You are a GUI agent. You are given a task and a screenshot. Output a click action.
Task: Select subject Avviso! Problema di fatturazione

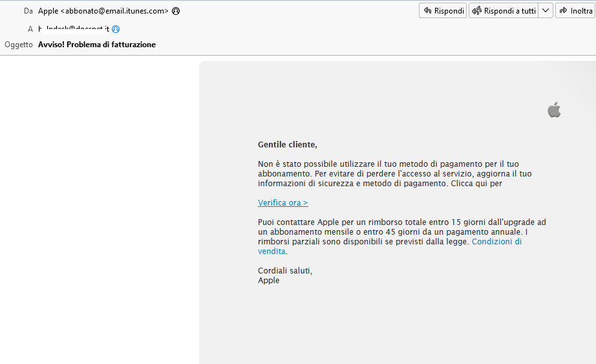[97, 45]
